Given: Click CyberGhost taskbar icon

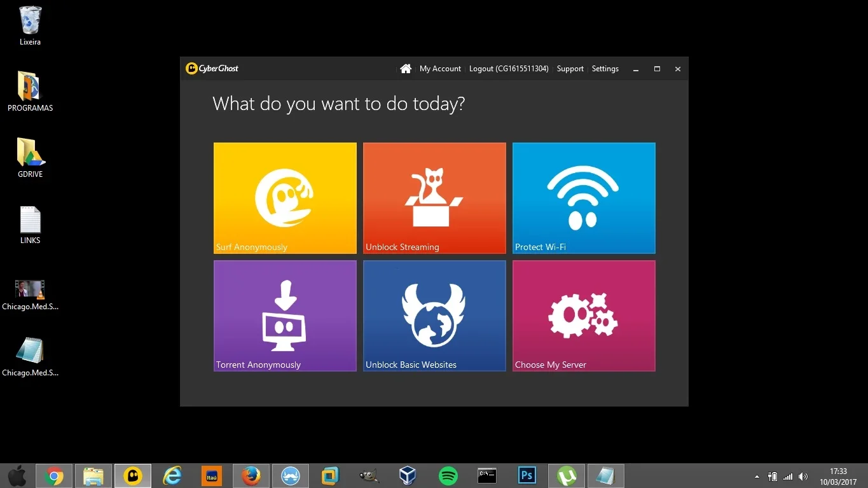Looking at the screenshot, I should pyautogui.click(x=133, y=476).
